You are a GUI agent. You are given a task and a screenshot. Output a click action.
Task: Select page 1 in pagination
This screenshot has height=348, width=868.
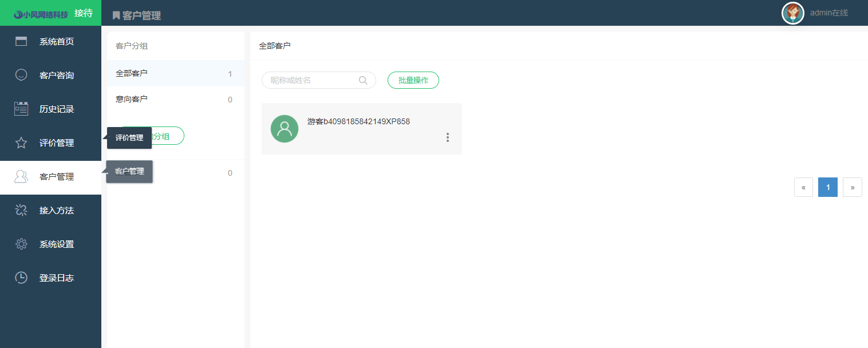(828, 187)
